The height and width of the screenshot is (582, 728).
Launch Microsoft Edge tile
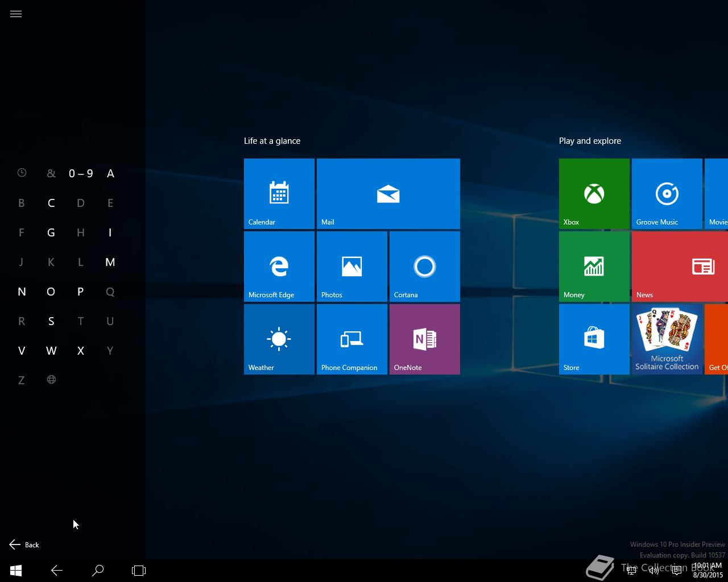(x=279, y=267)
